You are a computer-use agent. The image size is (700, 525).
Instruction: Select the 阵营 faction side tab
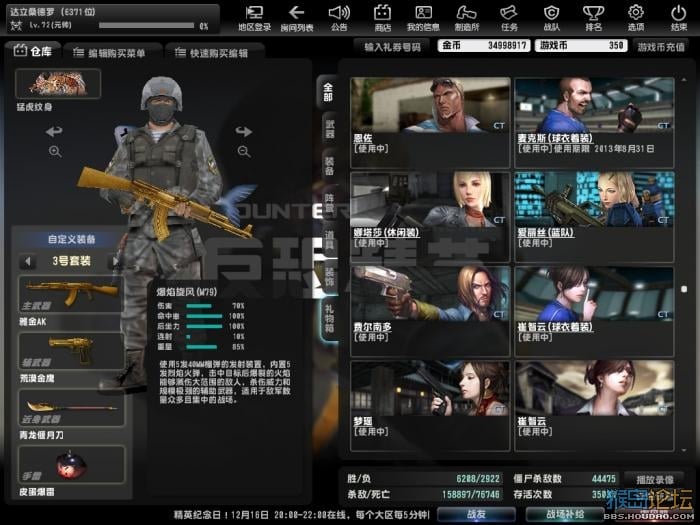tap(330, 203)
